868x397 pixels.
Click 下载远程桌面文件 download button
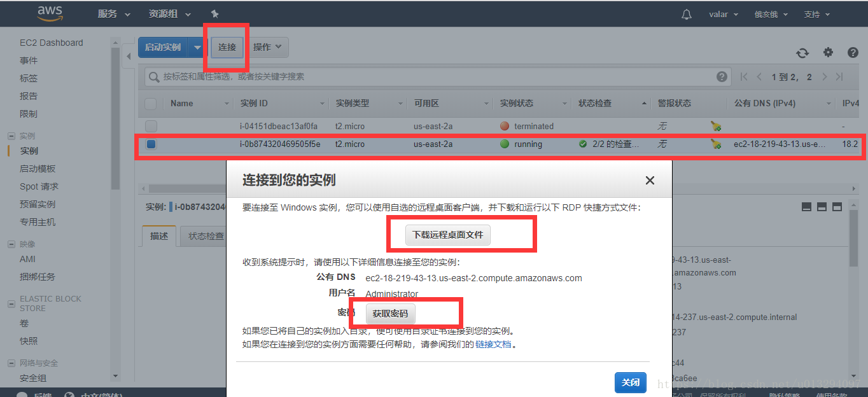click(x=448, y=235)
